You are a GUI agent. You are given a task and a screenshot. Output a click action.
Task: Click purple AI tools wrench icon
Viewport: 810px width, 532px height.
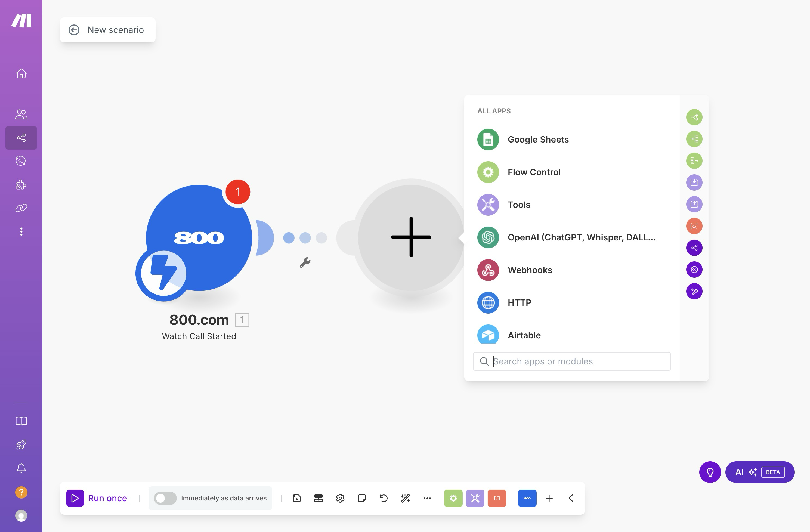694,291
